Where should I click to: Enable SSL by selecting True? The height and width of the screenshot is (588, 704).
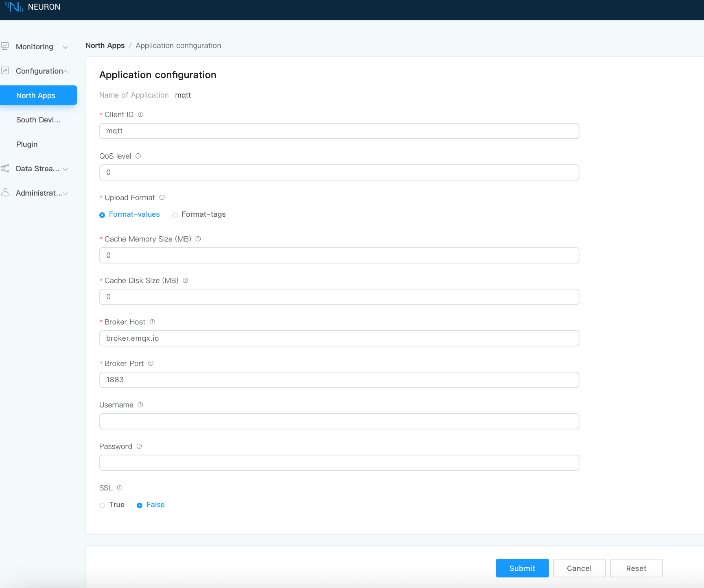[102, 505]
